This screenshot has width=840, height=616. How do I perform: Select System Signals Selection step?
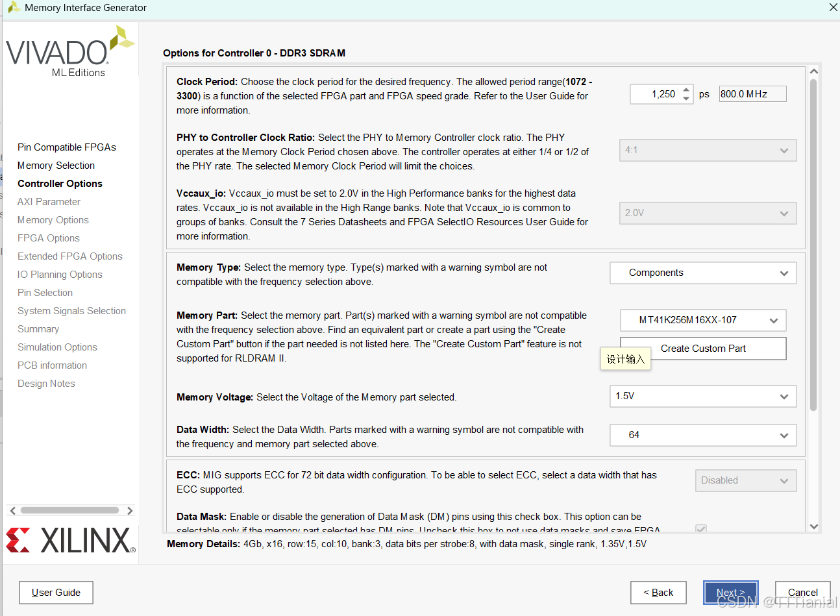coord(71,311)
